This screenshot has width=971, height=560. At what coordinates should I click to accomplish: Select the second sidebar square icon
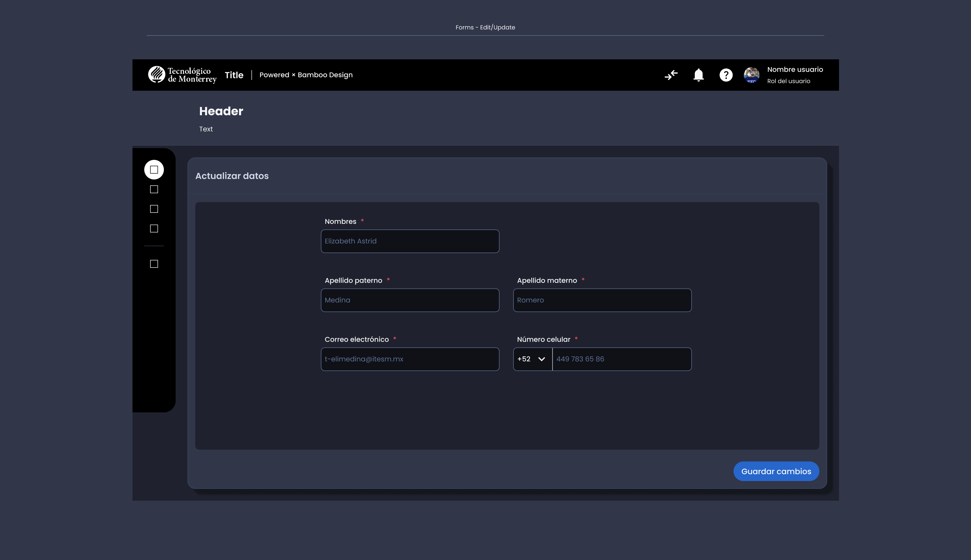154,189
